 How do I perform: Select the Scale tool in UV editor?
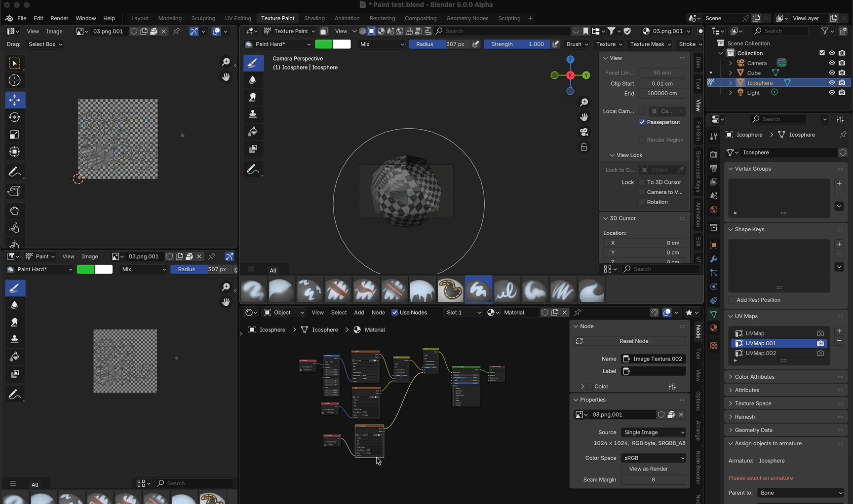tap(14, 135)
